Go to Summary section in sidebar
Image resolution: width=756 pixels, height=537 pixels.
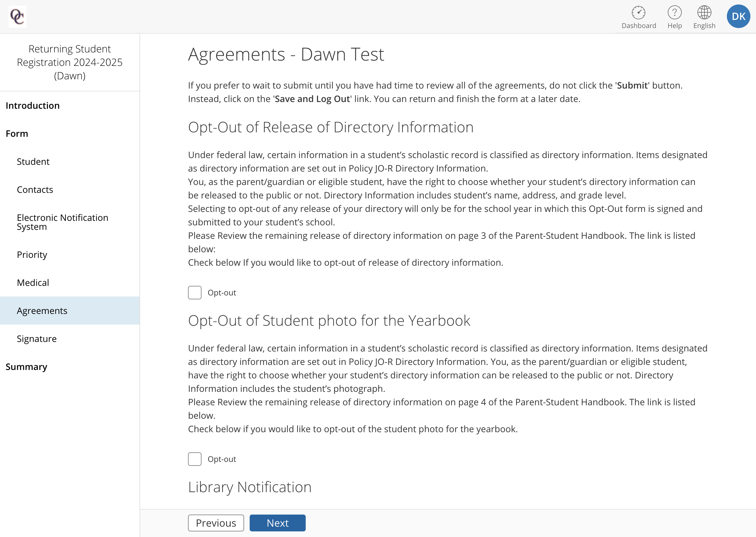pyautogui.click(x=26, y=367)
